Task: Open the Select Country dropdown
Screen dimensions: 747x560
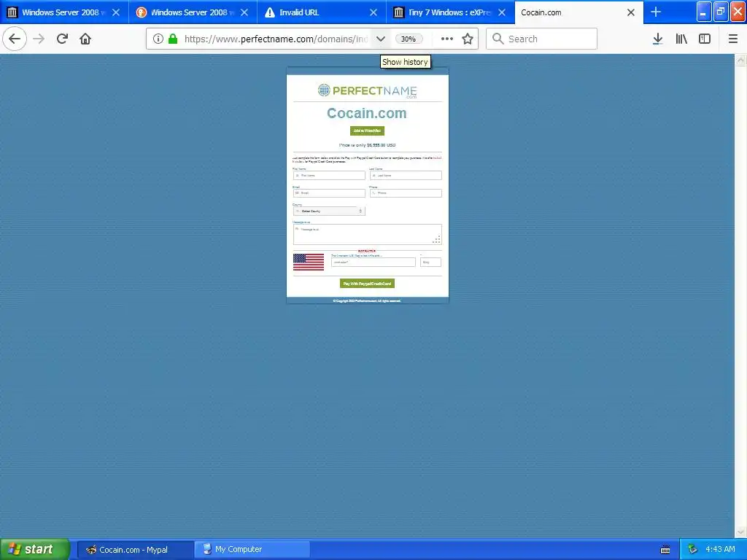Action: [x=329, y=211]
